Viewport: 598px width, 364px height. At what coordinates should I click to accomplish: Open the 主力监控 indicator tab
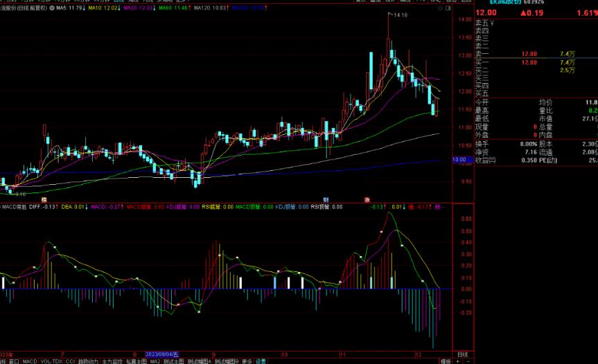(x=112, y=361)
